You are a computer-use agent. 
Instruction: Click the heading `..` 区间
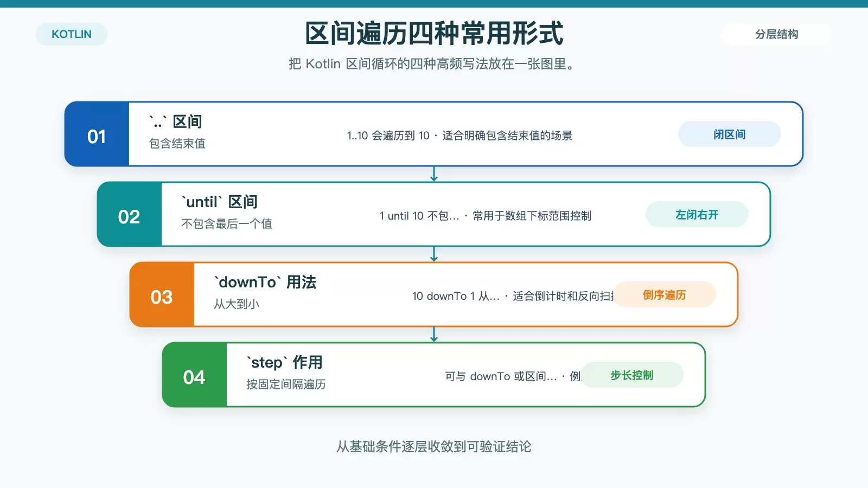(175, 121)
